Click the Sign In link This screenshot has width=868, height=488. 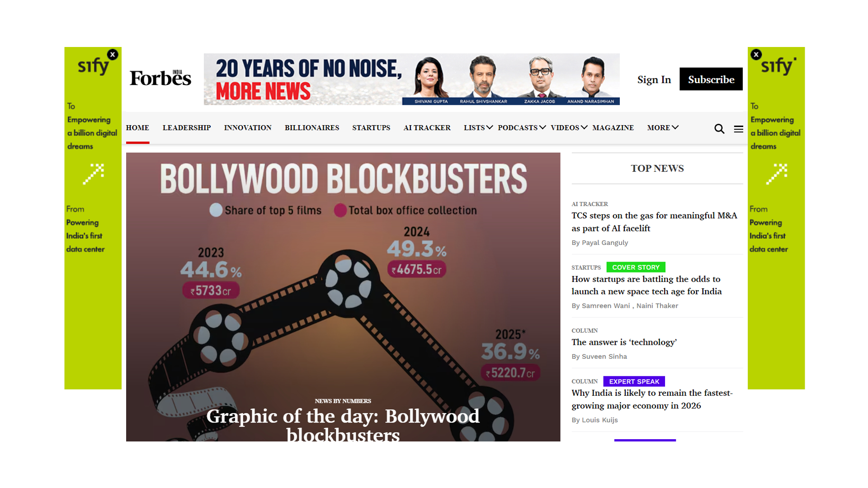coord(654,80)
